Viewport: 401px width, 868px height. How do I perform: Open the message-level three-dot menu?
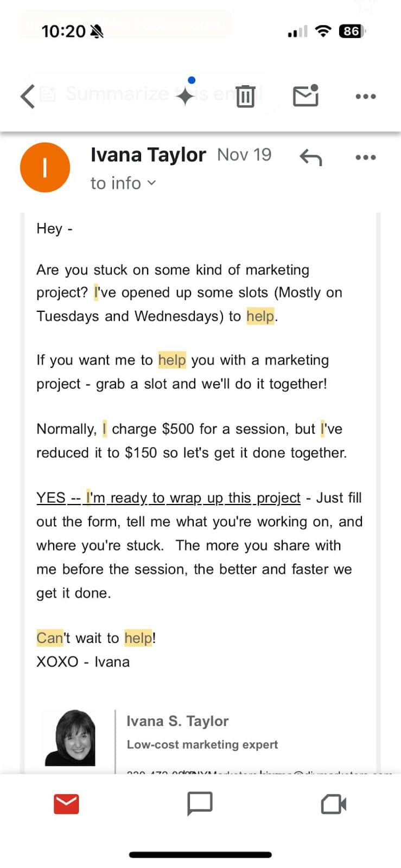pyautogui.click(x=365, y=157)
